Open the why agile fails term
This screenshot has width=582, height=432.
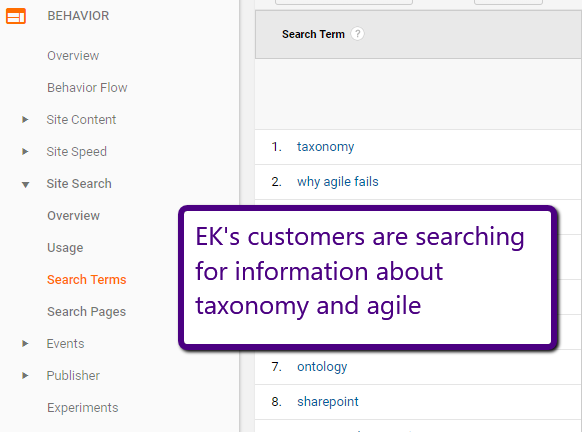(x=338, y=181)
